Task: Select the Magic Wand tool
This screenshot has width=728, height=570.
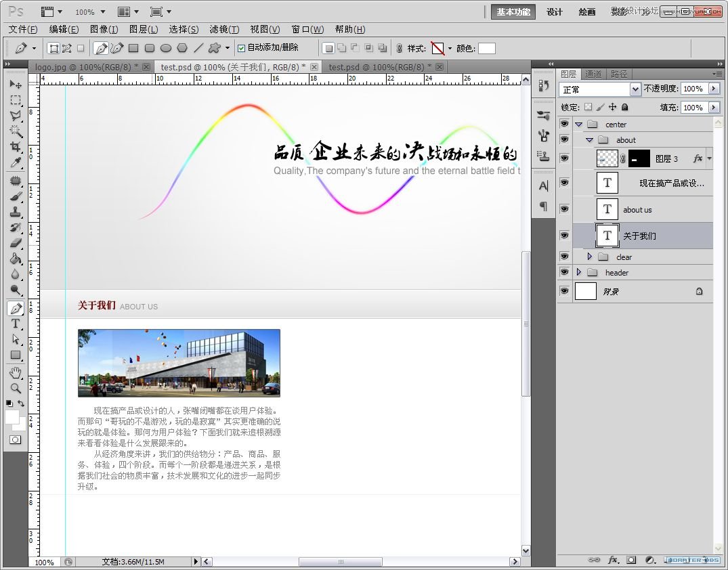Action: point(16,131)
